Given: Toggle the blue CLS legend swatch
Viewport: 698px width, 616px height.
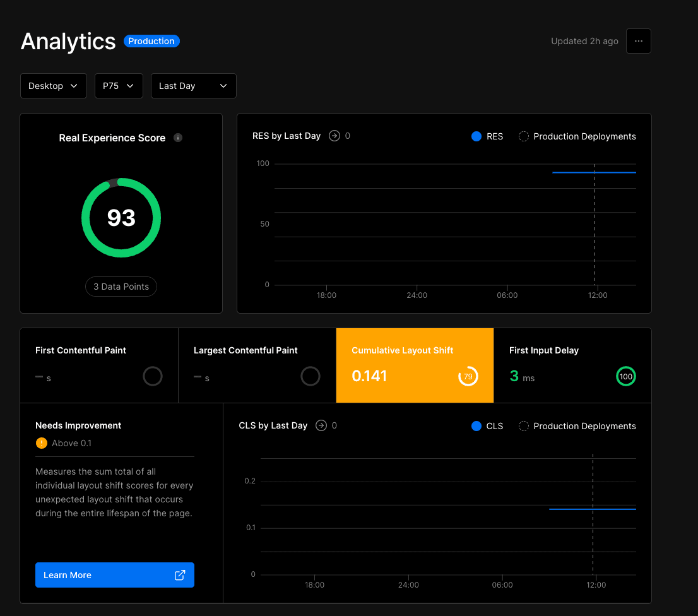Looking at the screenshot, I should (476, 426).
